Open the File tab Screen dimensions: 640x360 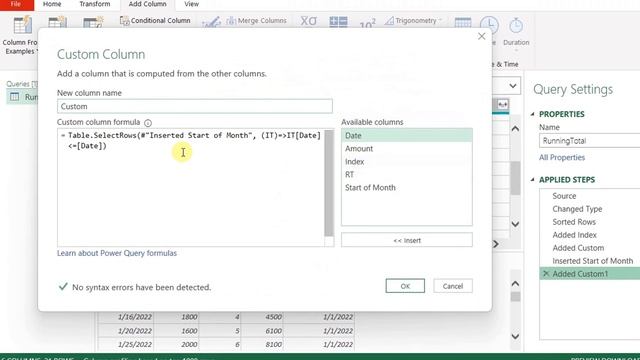pos(16,4)
